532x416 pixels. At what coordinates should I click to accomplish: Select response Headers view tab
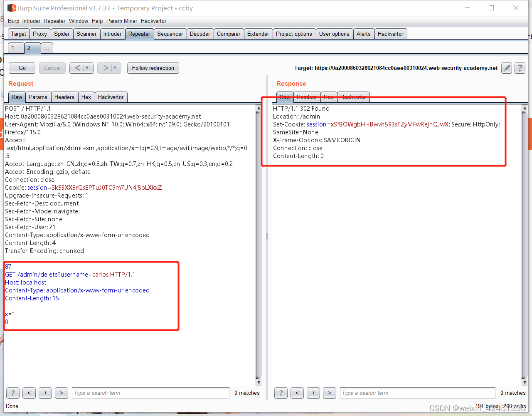(x=307, y=97)
